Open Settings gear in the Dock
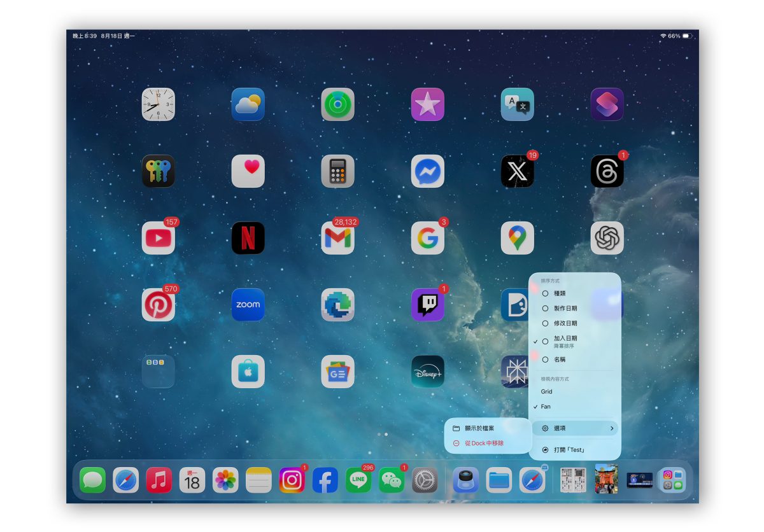This screenshot has height=532, width=764. click(425, 480)
